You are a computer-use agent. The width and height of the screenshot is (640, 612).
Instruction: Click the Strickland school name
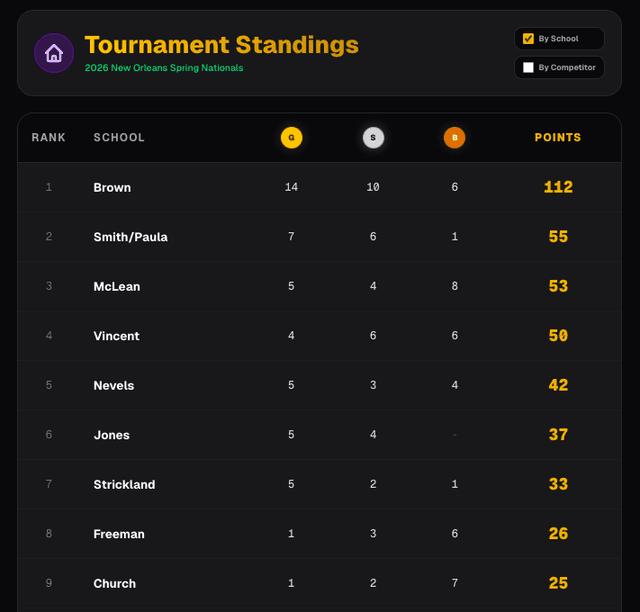[x=124, y=485]
